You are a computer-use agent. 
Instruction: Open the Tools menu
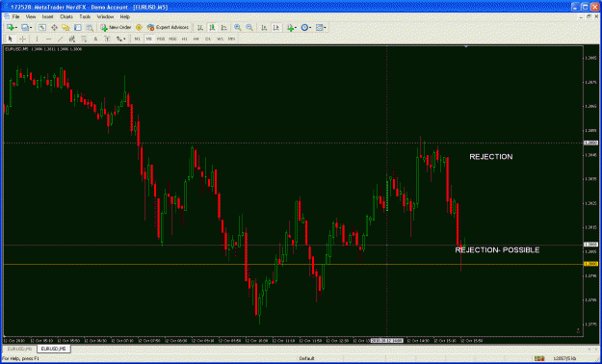click(85, 17)
